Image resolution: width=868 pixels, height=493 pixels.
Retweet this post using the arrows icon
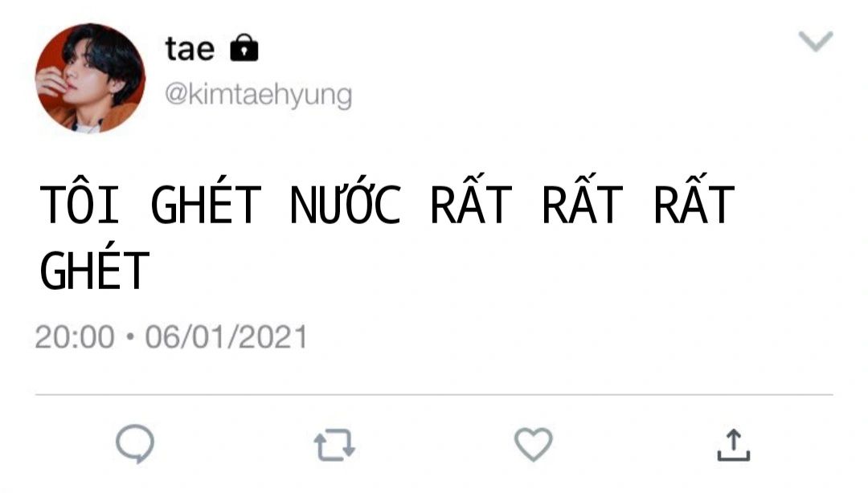334,445
